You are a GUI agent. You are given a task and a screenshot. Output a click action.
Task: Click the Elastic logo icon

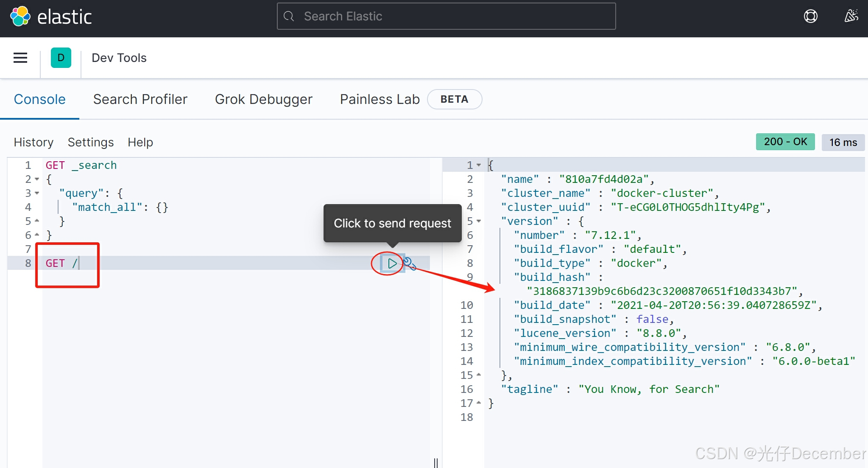point(20,17)
